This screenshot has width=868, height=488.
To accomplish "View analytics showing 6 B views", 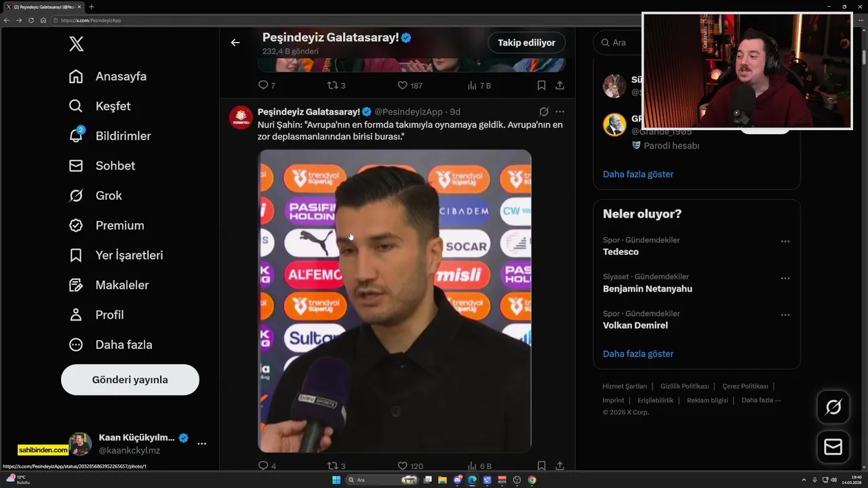I will (479, 466).
